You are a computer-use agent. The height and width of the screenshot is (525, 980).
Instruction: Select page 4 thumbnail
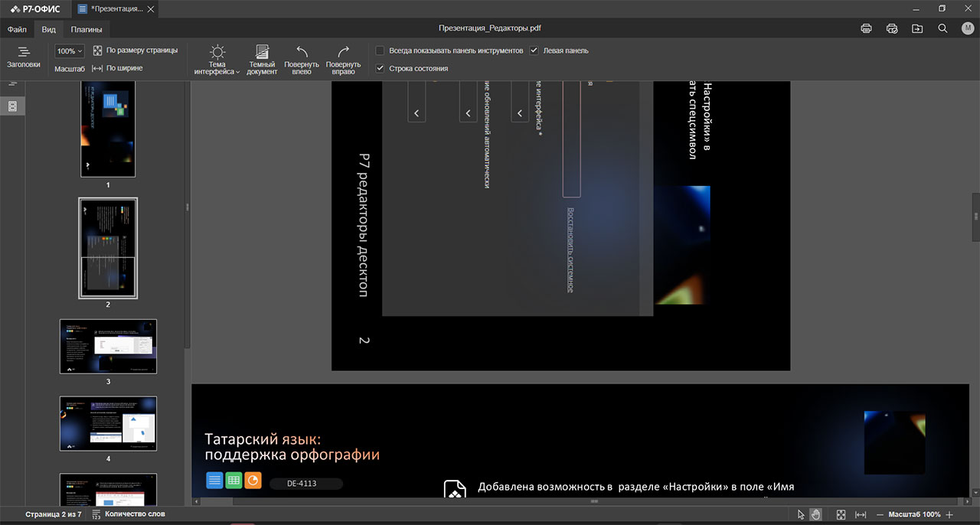point(108,423)
